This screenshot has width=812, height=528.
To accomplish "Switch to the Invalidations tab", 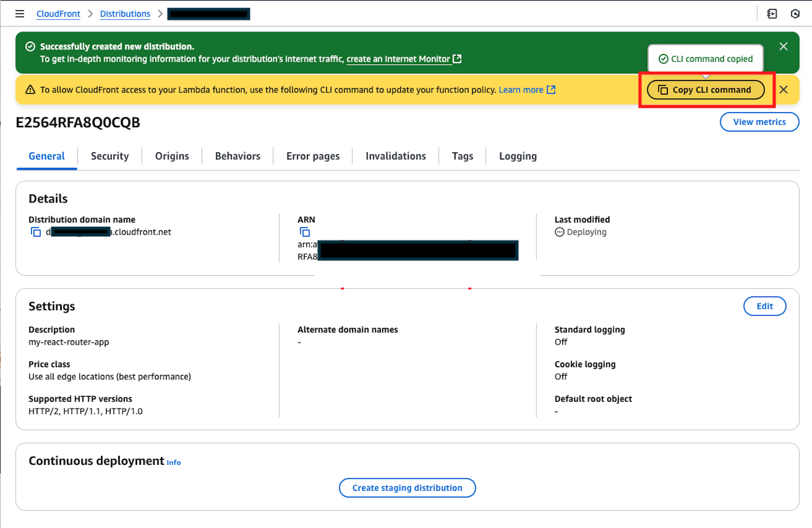I will [x=396, y=156].
